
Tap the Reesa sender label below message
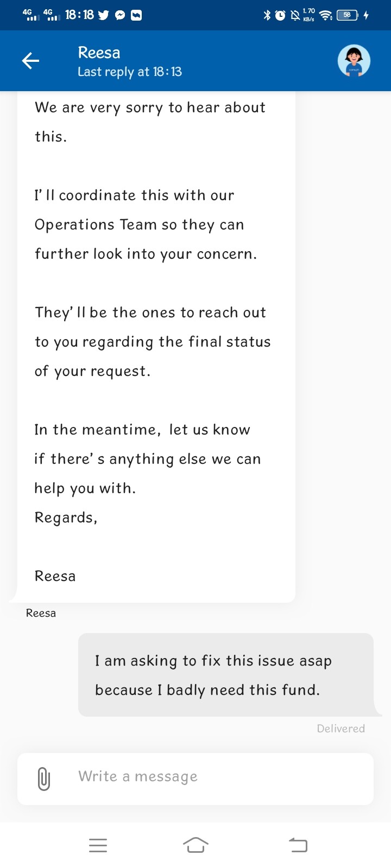click(41, 613)
